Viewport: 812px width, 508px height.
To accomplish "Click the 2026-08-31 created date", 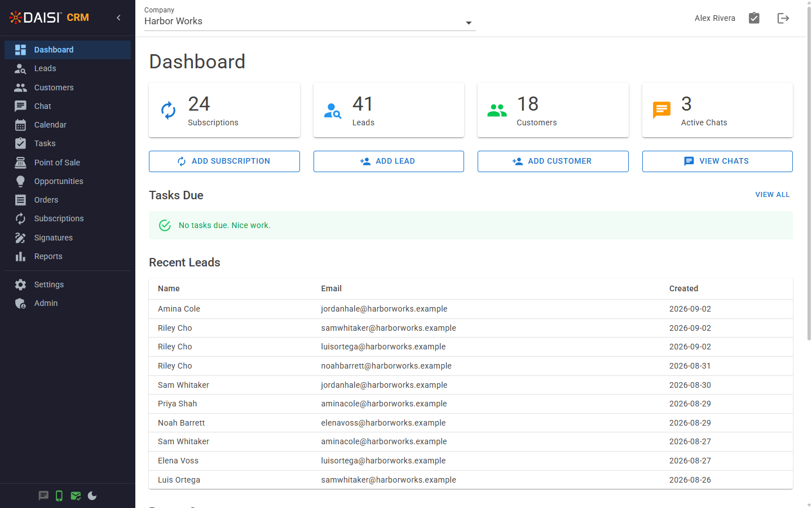I will click(x=690, y=366).
